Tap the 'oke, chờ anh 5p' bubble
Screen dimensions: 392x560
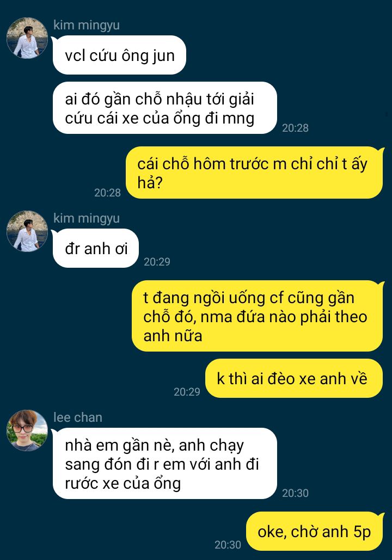[x=315, y=531]
